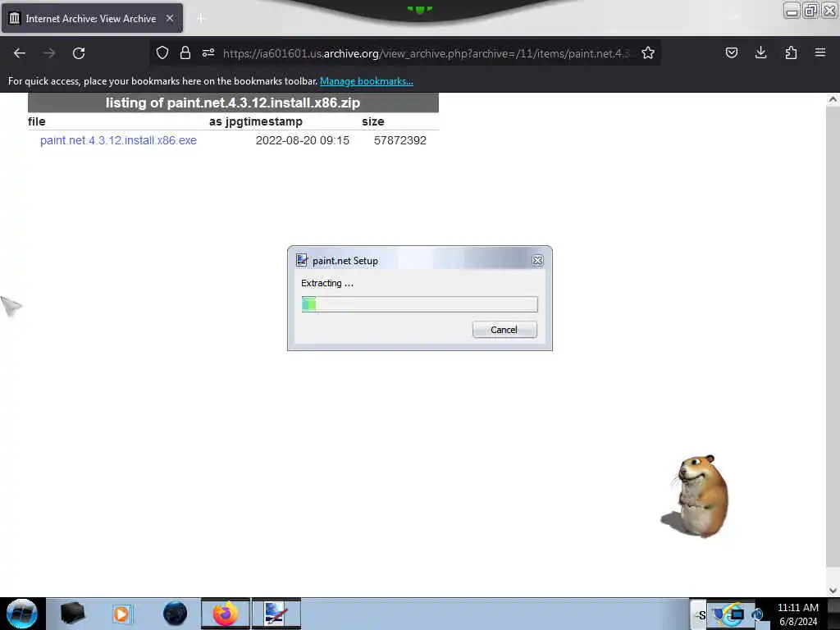
Task: Open the black folder taskbar icon
Action: point(72,614)
